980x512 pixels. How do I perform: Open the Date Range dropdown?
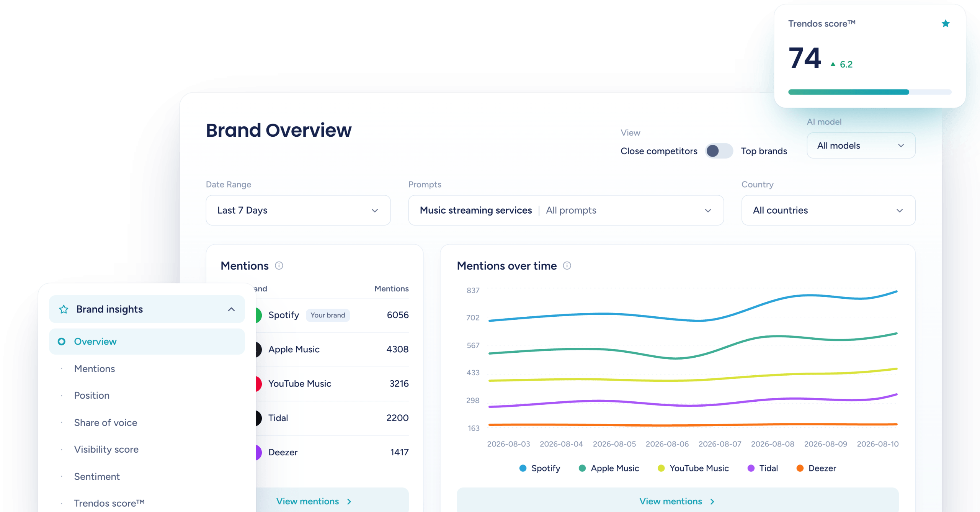pos(298,210)
